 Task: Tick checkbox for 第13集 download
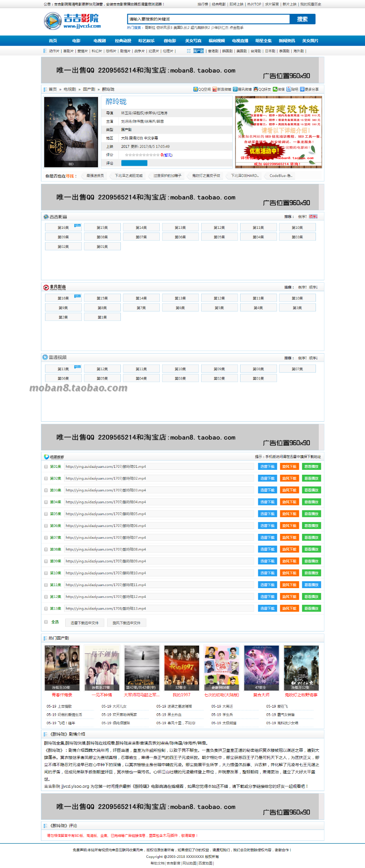(x=46, y=608)
